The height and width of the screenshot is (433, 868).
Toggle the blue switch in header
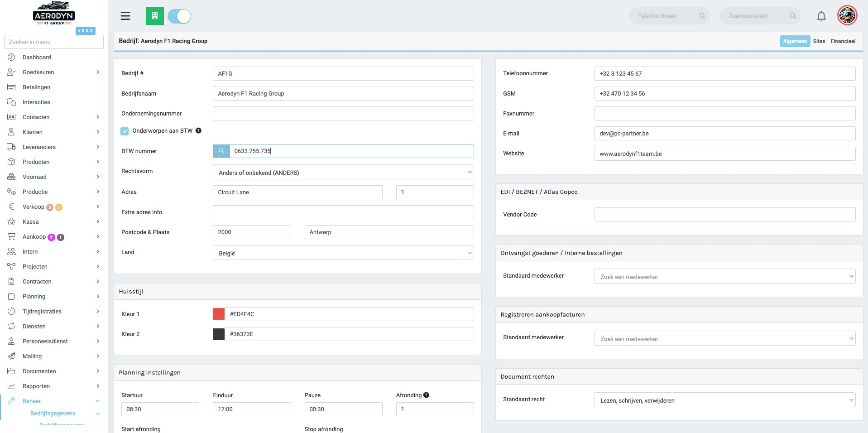pos(179,16)
